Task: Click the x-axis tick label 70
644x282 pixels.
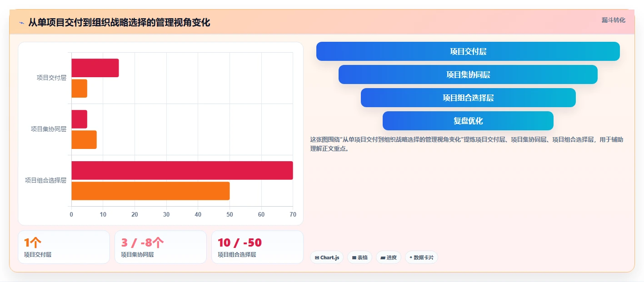Action: pos(293,214)
